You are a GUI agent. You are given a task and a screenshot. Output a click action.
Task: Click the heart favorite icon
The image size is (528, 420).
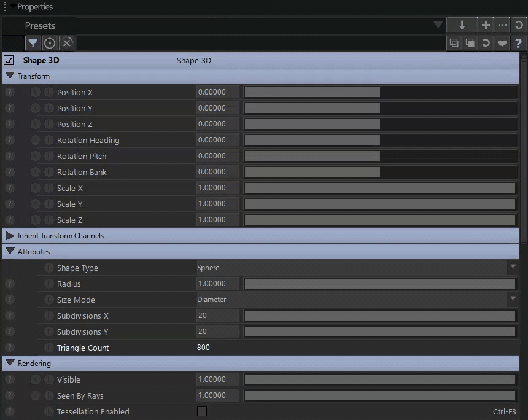point(502,43)
